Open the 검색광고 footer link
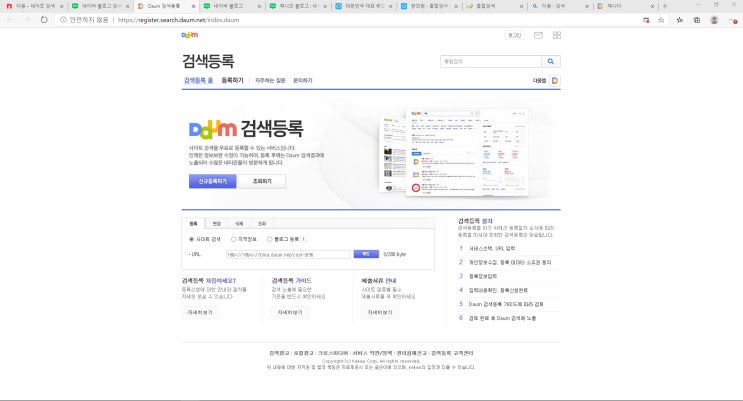 [x=279, y=353]
